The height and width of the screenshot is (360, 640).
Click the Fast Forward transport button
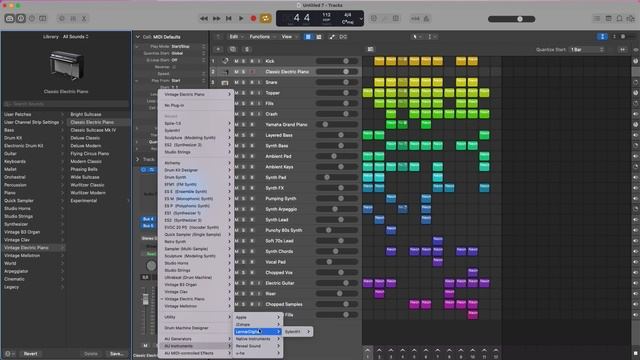pos(216,19)
